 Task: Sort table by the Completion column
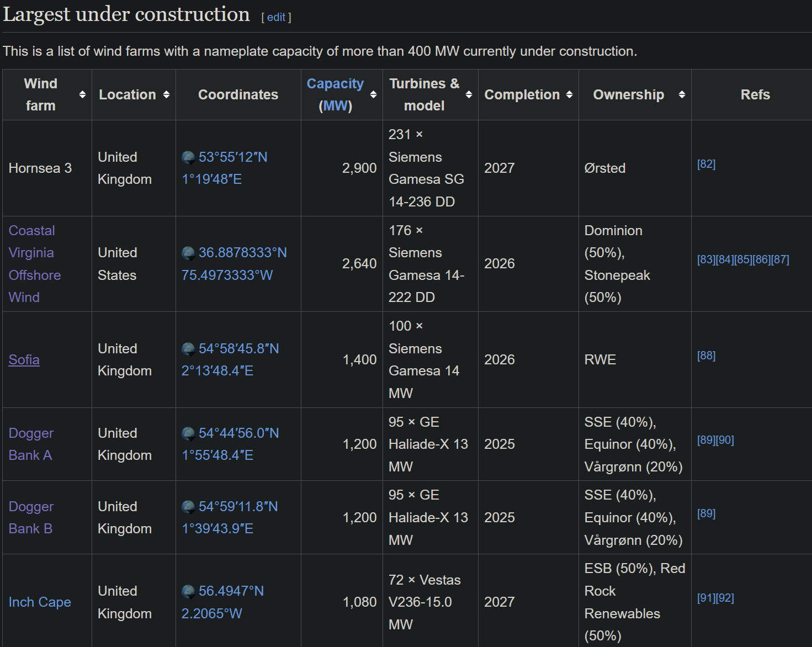pos(569,94)
